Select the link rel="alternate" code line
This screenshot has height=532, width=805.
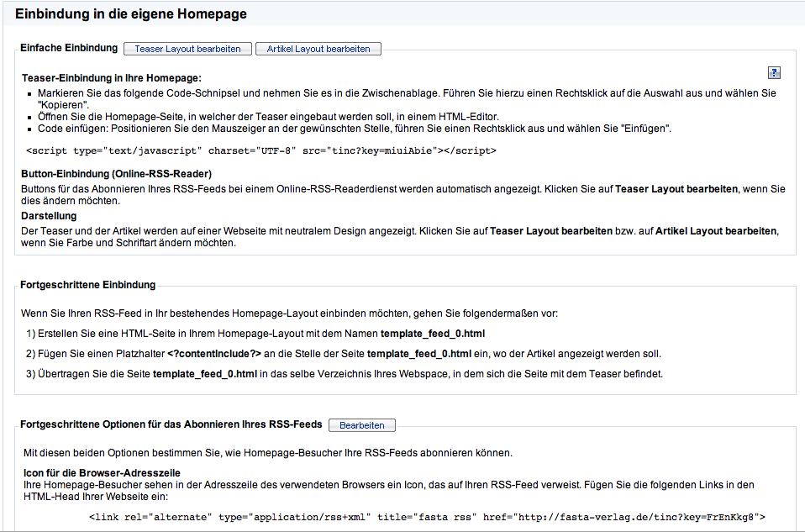click(x=427, y=517)
